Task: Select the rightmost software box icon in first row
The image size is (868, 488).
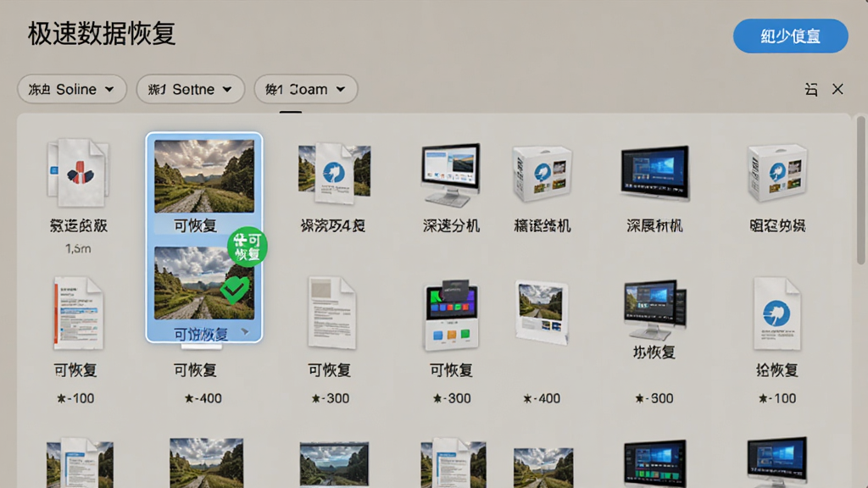Action: [x=777, y=174]
